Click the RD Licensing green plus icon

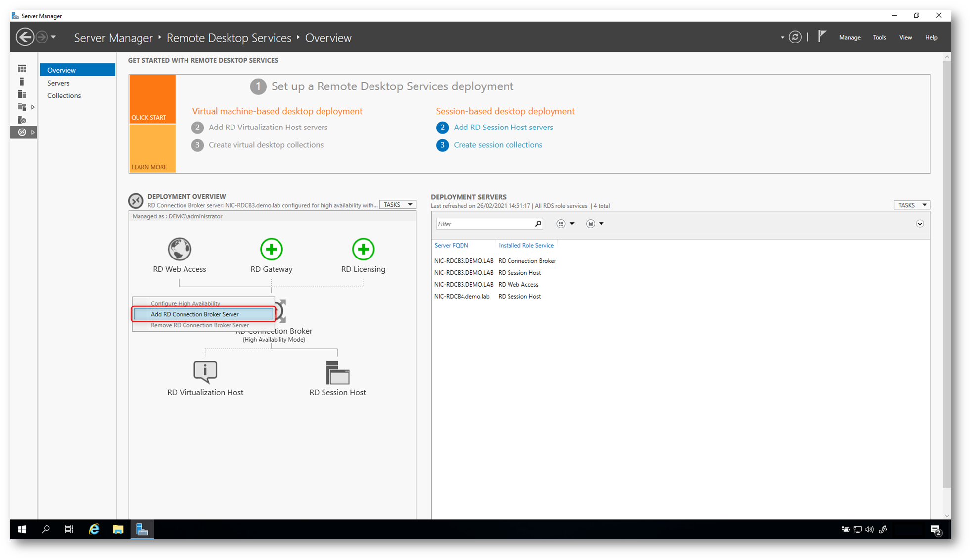[363, 249]
